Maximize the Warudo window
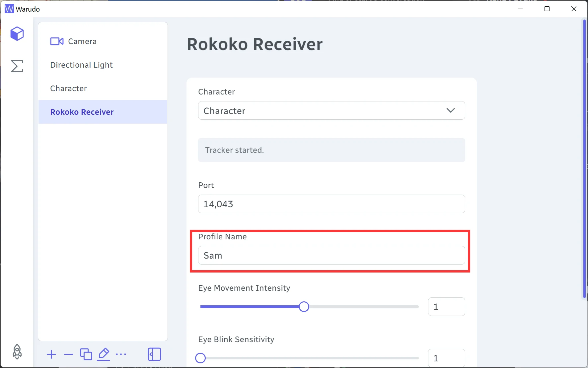 coord(547,9)
